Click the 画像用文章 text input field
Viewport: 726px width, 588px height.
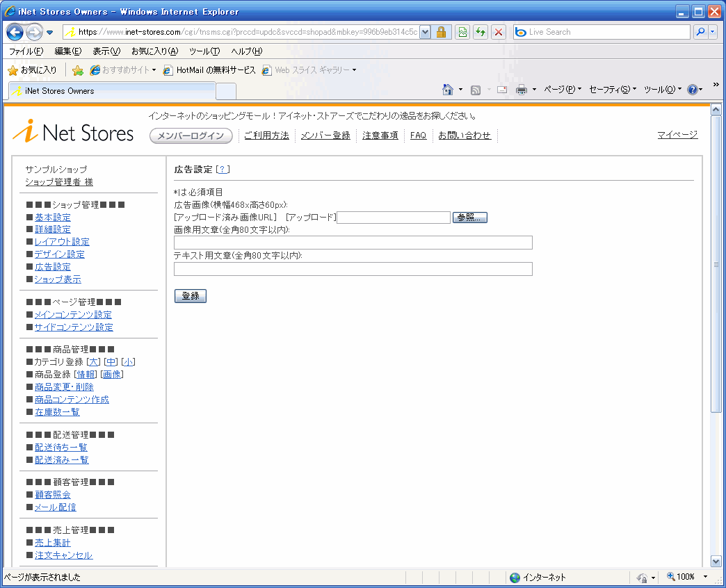pos(353,243)
